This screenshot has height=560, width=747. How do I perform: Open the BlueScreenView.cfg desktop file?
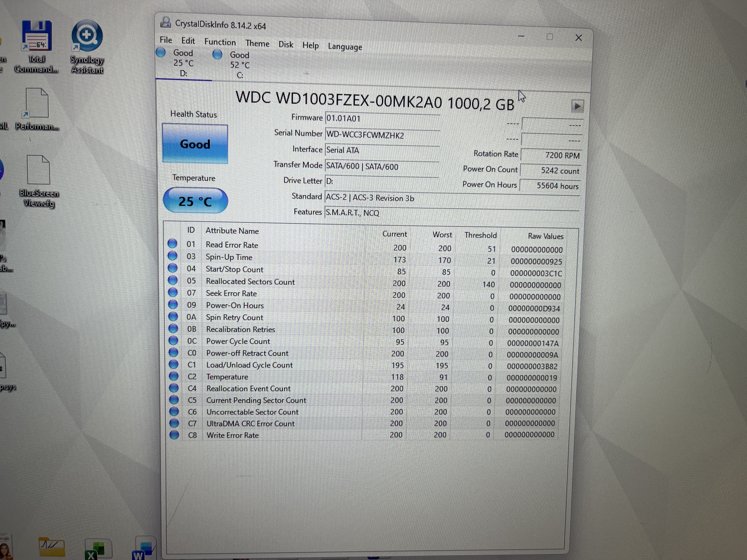coord(39,181)
